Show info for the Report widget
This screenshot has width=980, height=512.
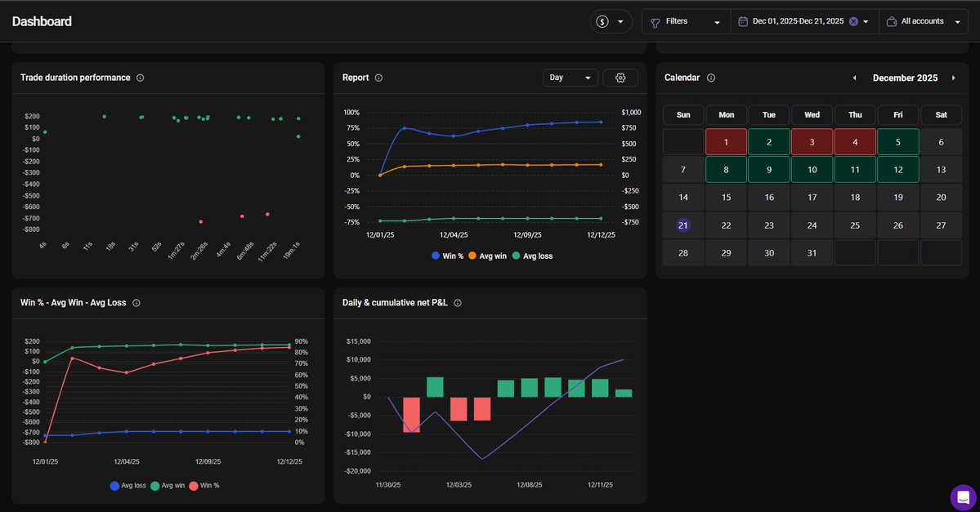click(x=378, y=78)
